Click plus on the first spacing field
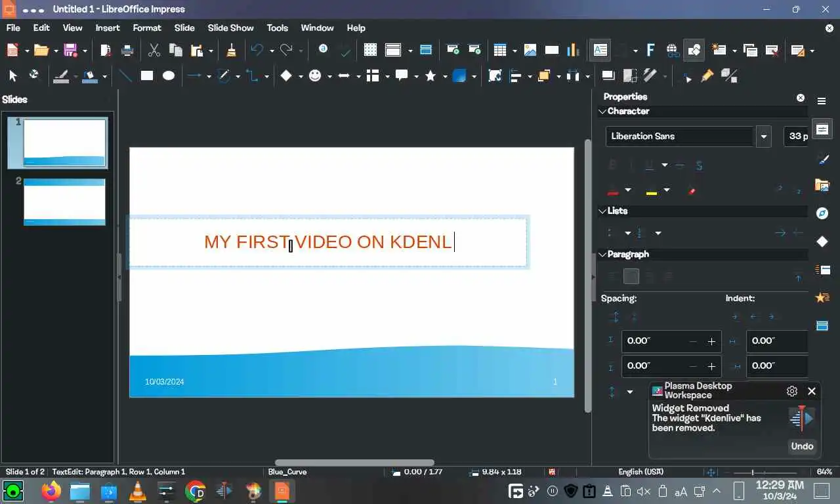Viewport: 840px width, 504px height. coord(711,341)
